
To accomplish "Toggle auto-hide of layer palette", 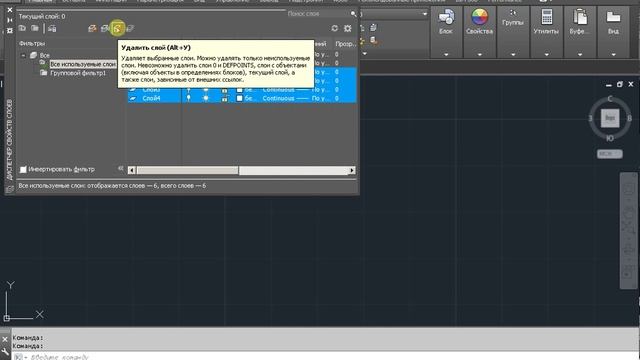I will tap(10, 20).
